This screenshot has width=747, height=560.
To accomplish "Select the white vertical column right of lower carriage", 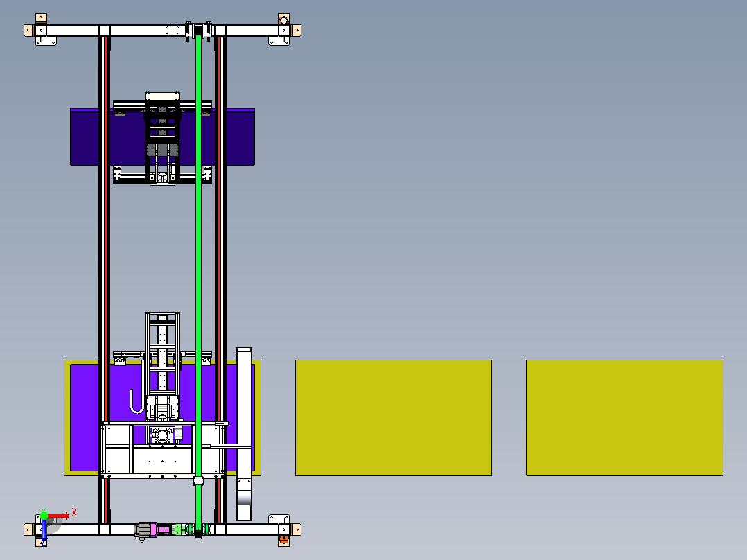I will tap(244, 434).
